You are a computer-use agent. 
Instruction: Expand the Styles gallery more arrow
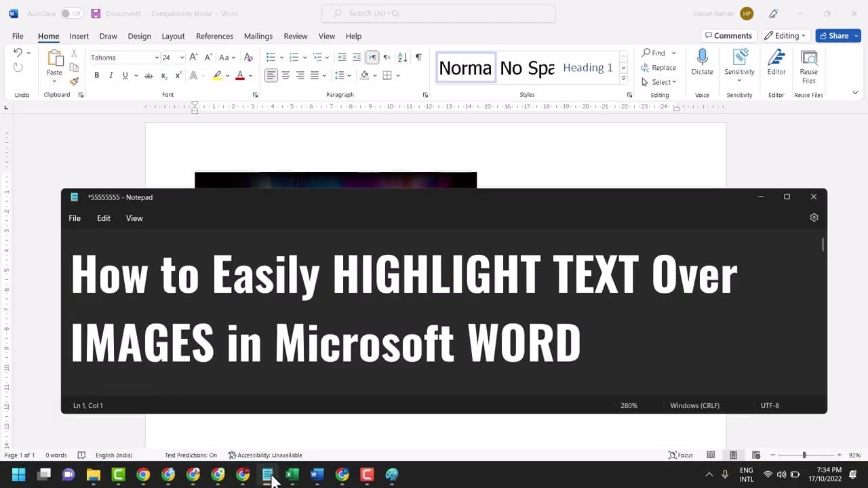(x=623, y=79)
